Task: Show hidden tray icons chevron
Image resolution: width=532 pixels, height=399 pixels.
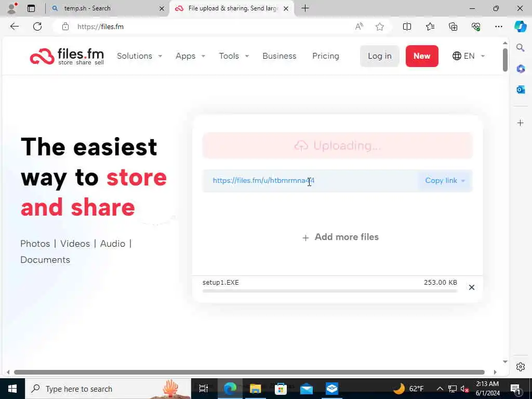Action: pyautogui.click(x=440, y=389)
